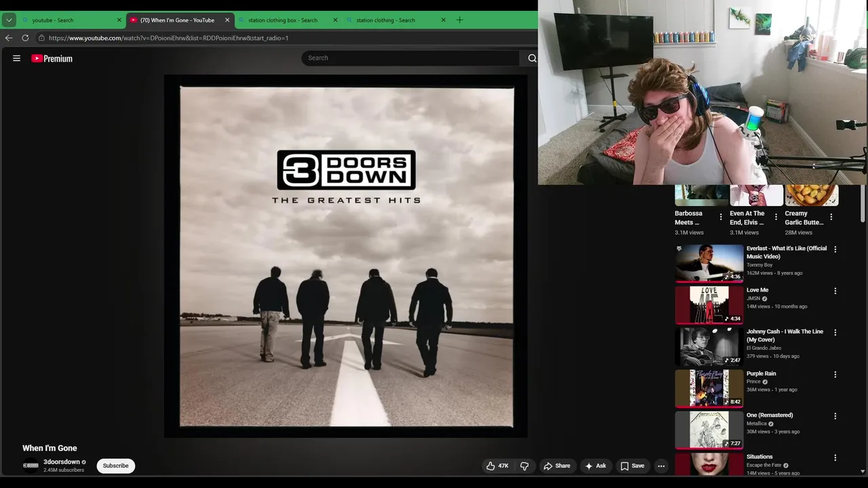Open 'Love Me' by JMSN thumbnail
This screenshot has height=488, width=868.
coord(709,305)
